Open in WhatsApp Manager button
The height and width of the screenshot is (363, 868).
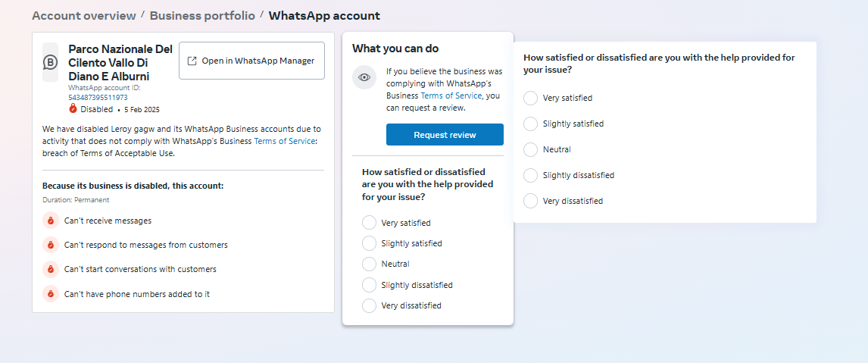(x=251, y=61)
